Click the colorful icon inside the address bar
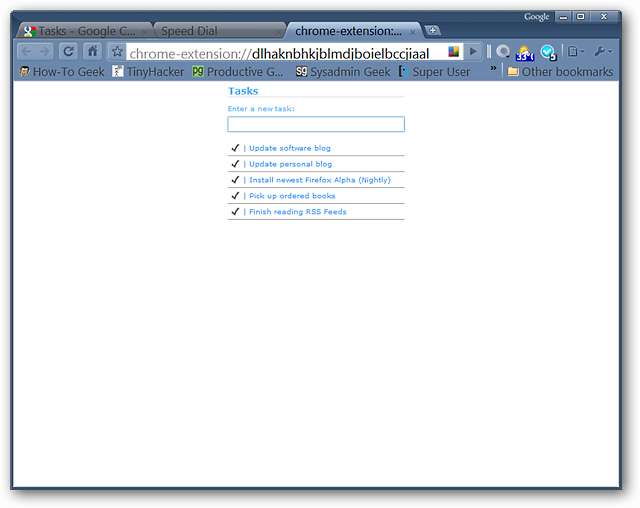 point(453,52)
